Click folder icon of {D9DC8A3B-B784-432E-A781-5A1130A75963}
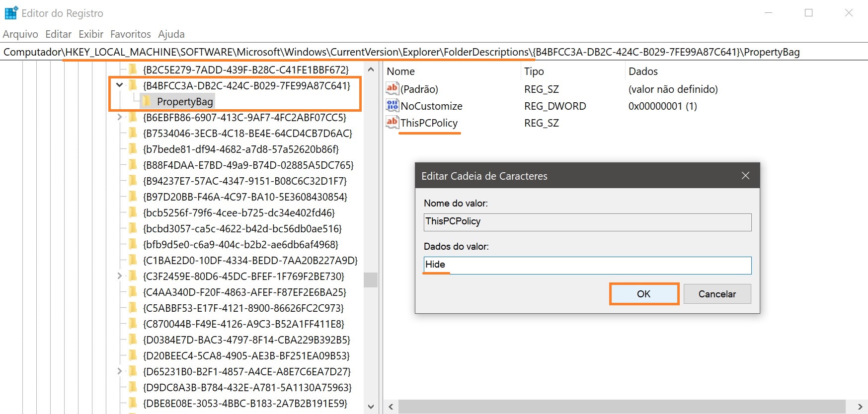Viewport: 868px width, 414px height. tap(133, 387)
